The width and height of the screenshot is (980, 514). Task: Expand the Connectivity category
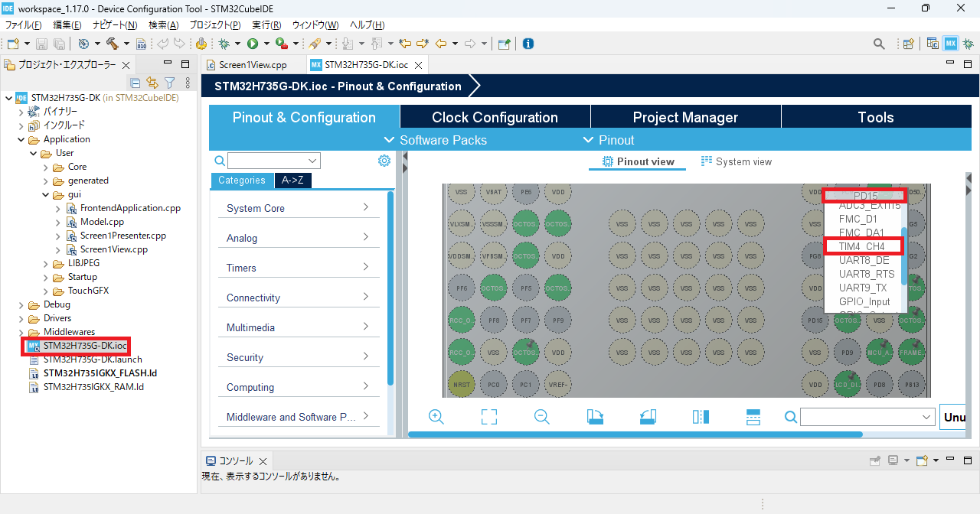(298, 298)
